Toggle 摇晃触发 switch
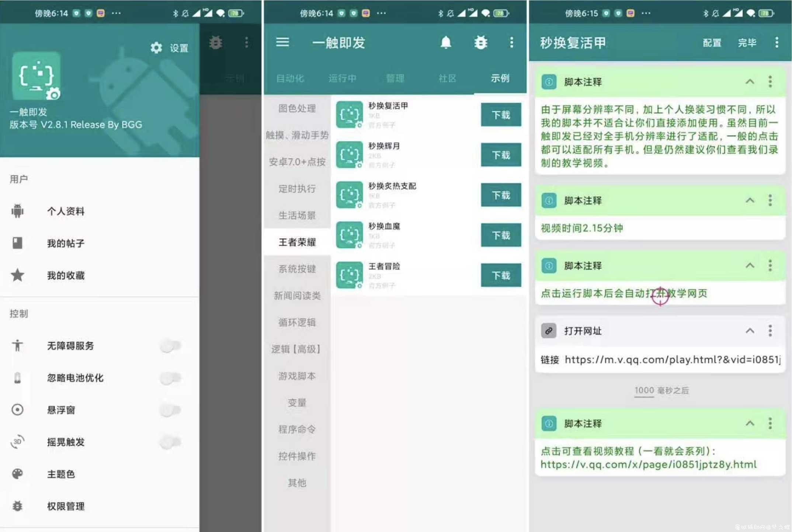 [x=170, y=442]
